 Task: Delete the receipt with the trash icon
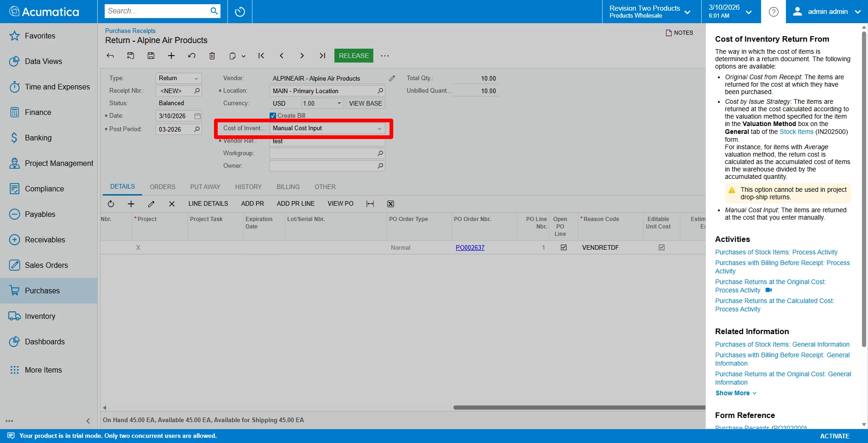coord(212,56)
